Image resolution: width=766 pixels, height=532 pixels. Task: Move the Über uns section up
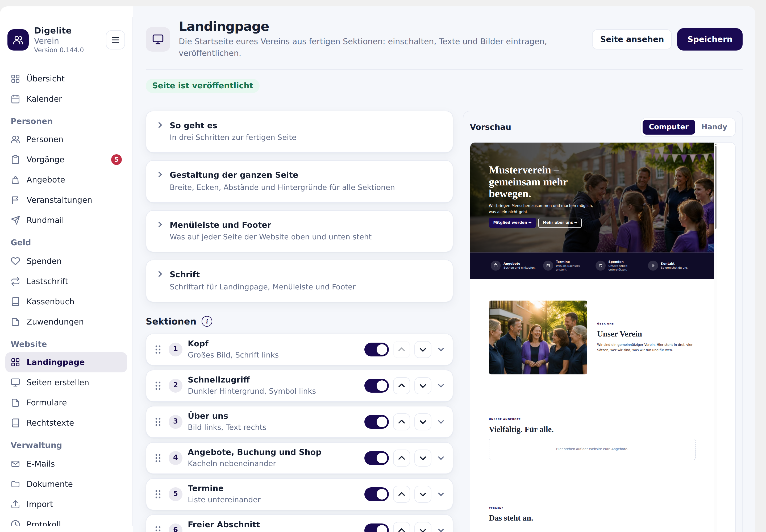pos(402,422)
